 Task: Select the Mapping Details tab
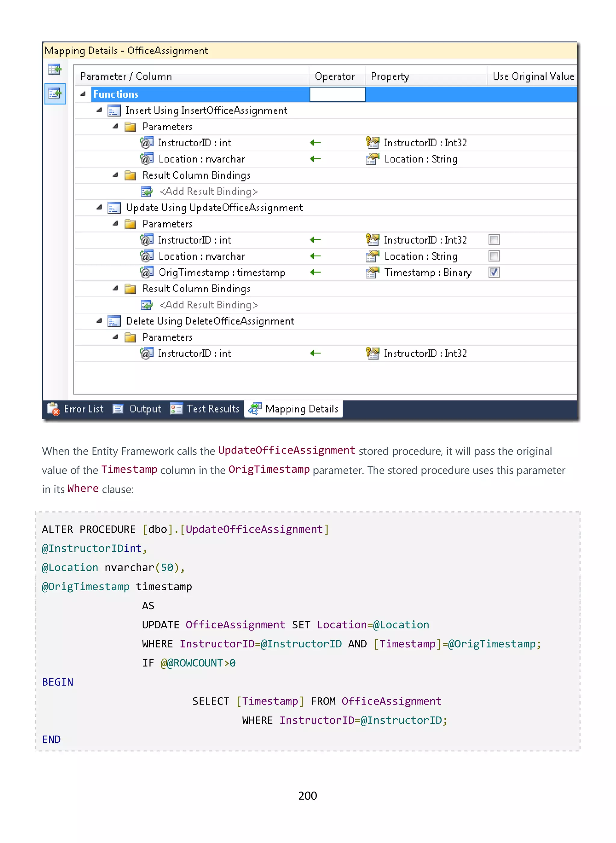pos(294,409)
